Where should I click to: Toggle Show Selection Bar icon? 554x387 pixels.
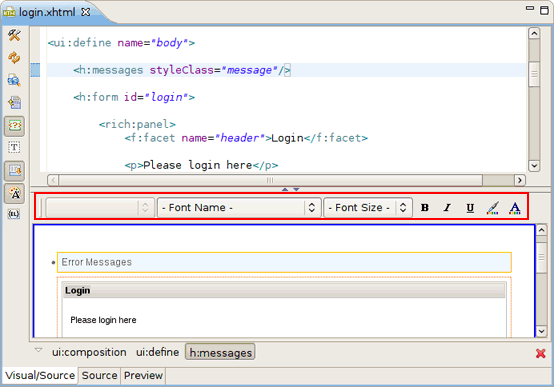pyautogui.click(x=14, y=171)
